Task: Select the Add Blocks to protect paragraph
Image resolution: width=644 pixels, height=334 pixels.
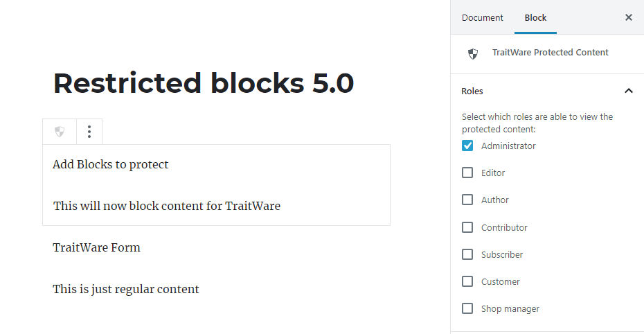Action: click(x=111, y=164)
